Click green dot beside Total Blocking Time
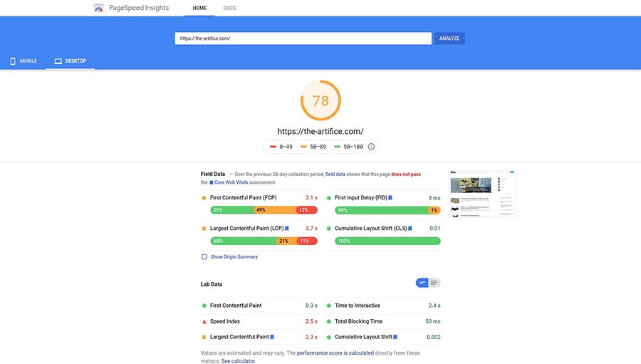 pos(328,321)
